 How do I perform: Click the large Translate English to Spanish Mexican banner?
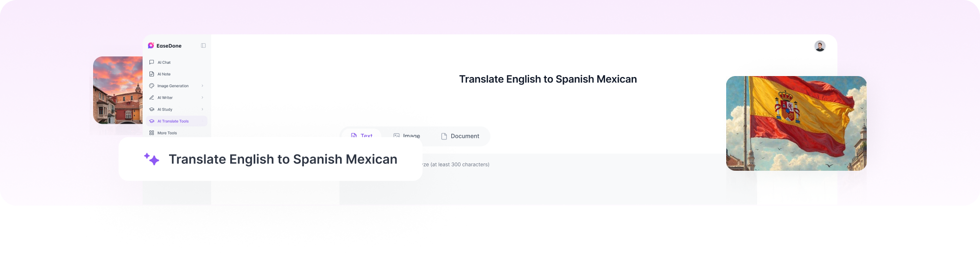(270, 159)
